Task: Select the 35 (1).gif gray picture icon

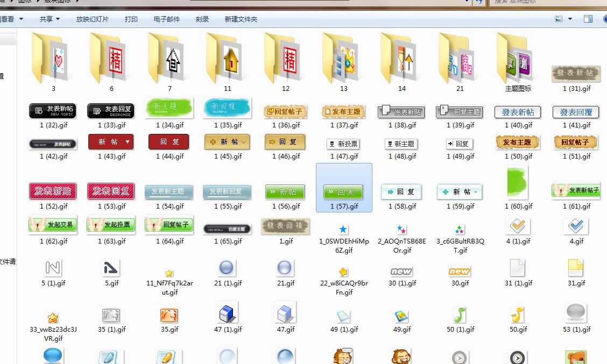Action: (111, 315)
